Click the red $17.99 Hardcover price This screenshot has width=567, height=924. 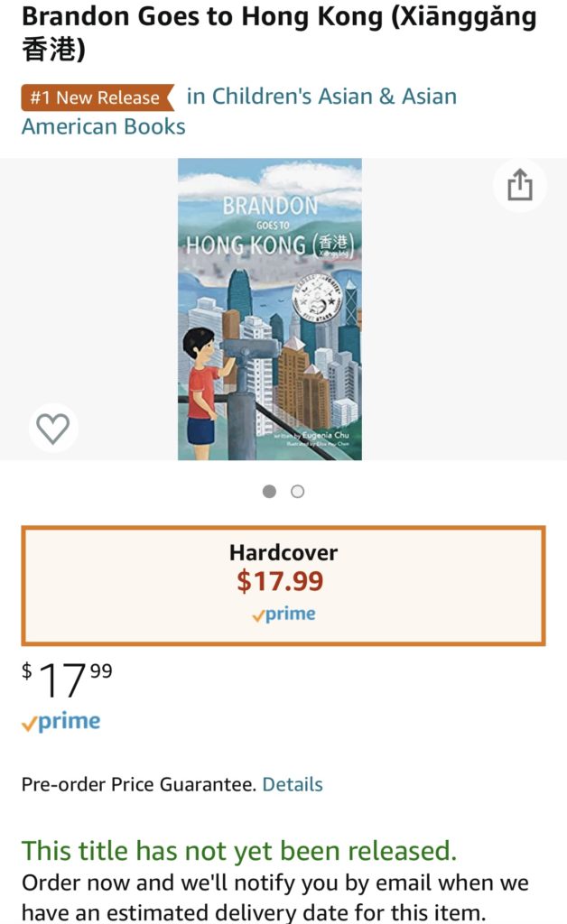tap(281, 581)
